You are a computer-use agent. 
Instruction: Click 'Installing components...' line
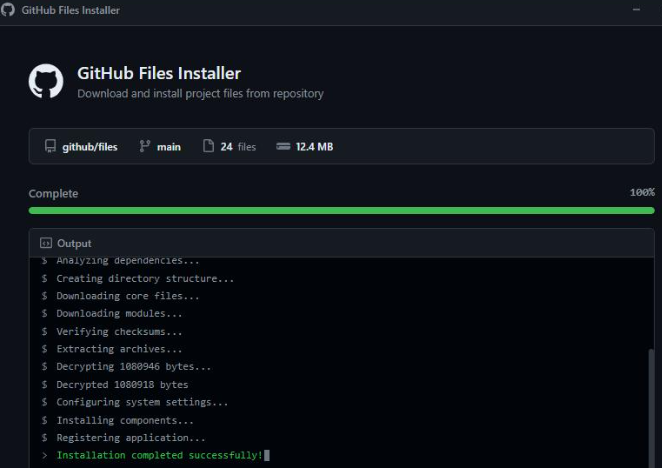point(125,421)
